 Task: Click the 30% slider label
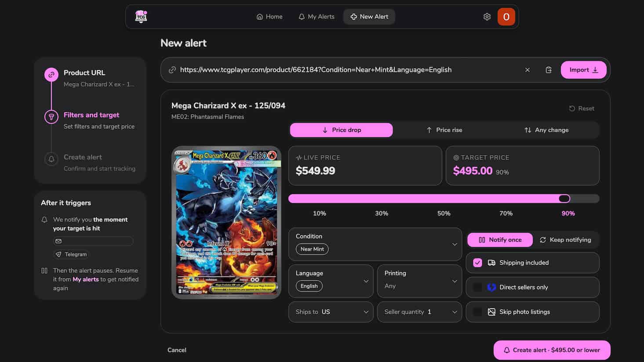(x=382, y=214)
